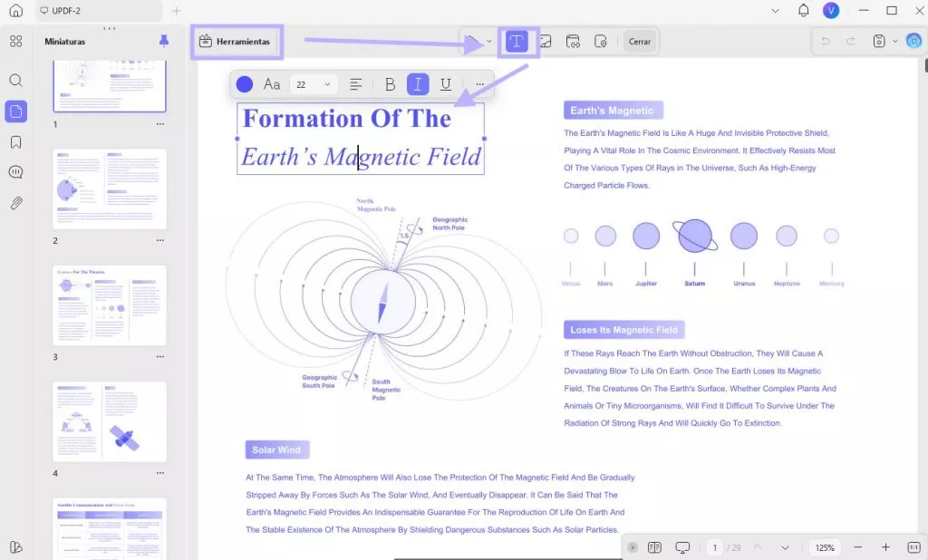Viewport: 928px width, 560px height.
Task: Pin the Miniaturas panel
Action: tap(164, 41)
